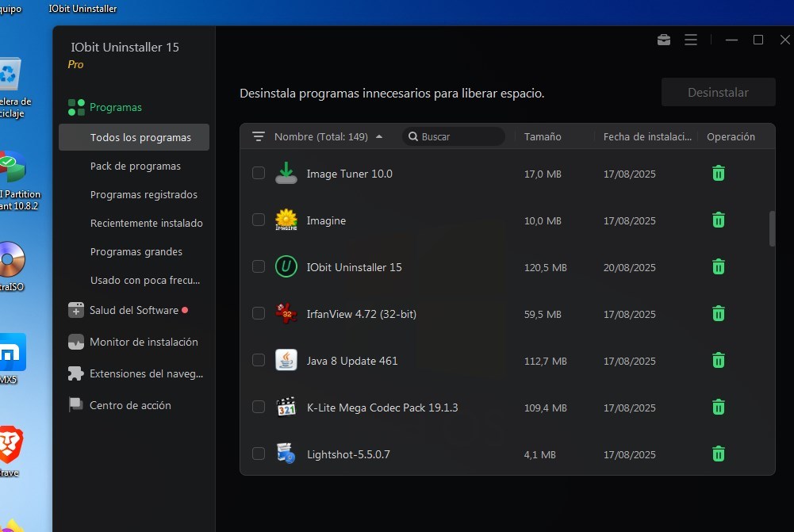Select the Maxthon MX5 desktop icon

click(12, 352)
